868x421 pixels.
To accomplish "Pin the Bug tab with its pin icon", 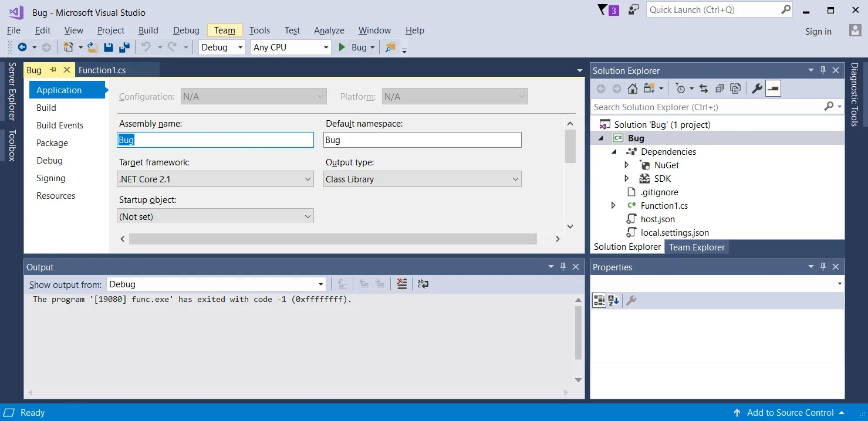I will (53, 70).
